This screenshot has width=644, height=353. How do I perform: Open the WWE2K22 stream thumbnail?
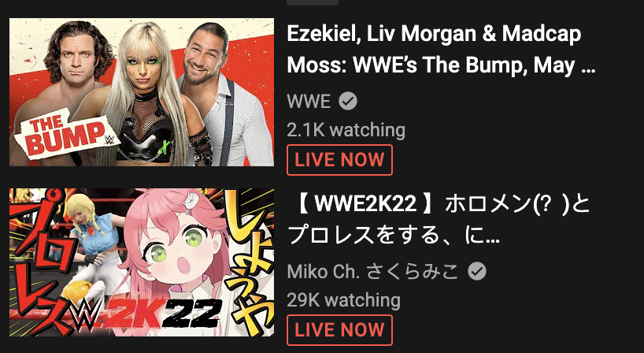click(142, 262)
